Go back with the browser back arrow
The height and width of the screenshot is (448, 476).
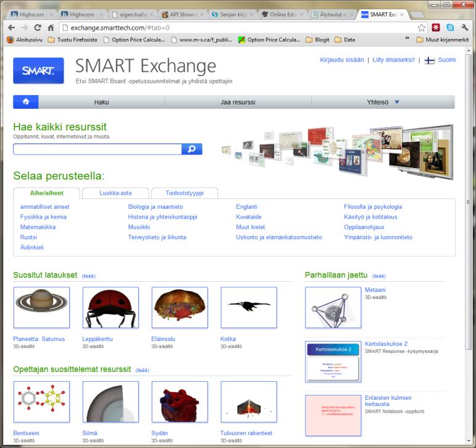(x=11, y=28)
